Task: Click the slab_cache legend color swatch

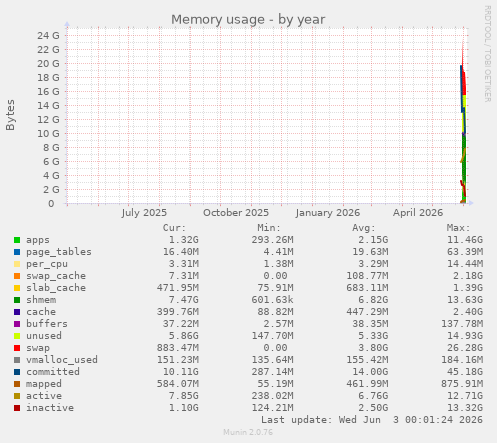Action: 17,288
